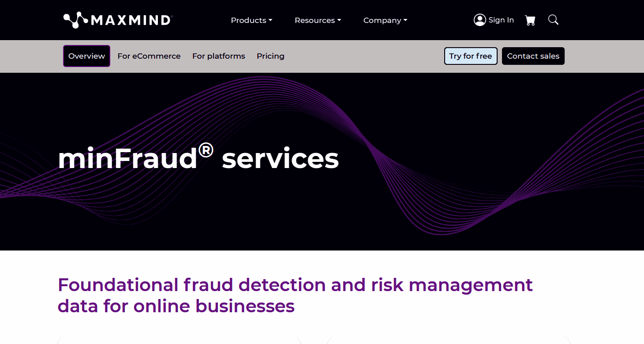The width and height of the screenshot is (644, 344).
Task: Open search with the magnifying glass icon
Action: (553, 20)
